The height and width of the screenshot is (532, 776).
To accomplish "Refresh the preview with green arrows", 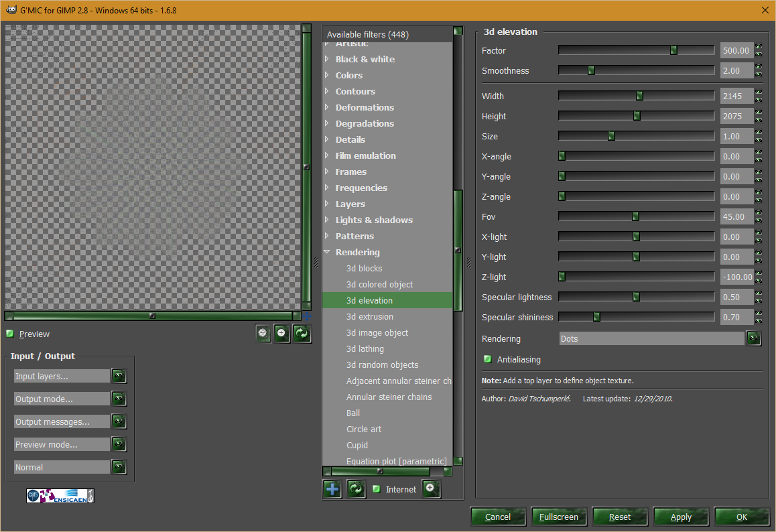I will point(302,334).
